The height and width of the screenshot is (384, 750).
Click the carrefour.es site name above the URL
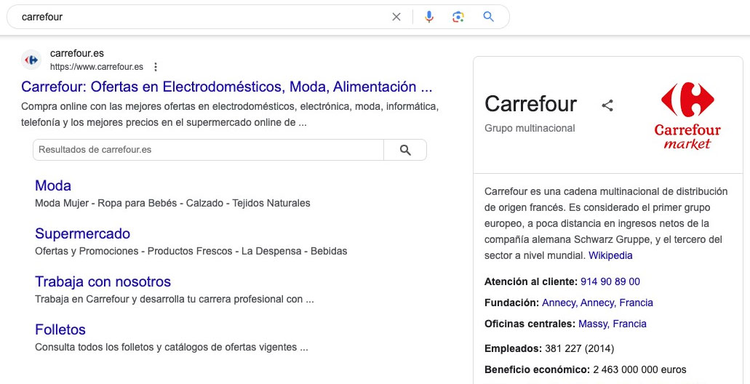[x=77, y=53]
